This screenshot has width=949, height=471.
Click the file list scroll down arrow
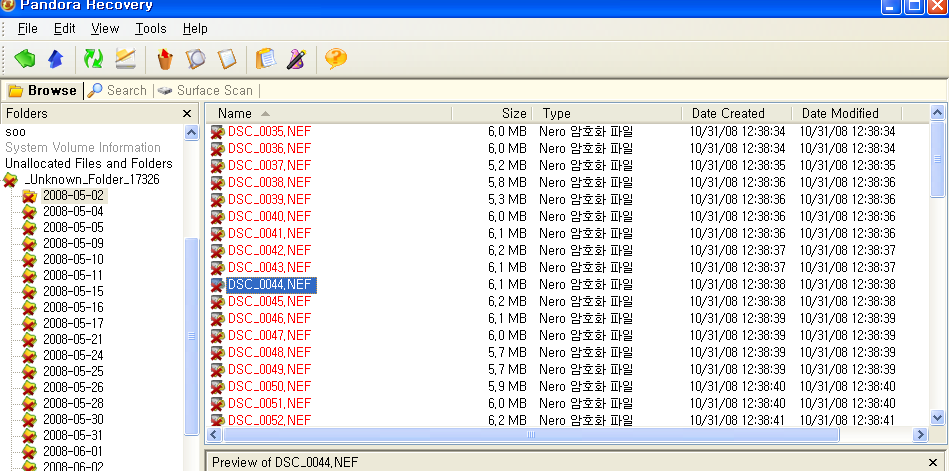coord(937,417)
